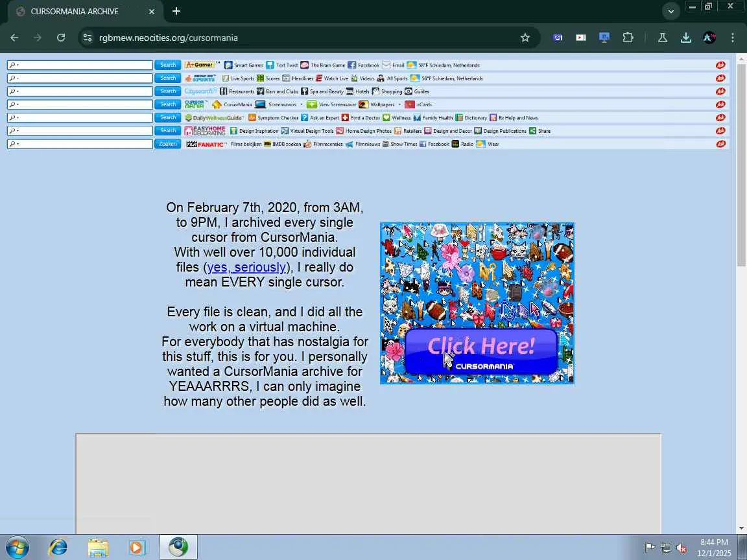Click the Ask logo on the Film Fanatic toolbar row
Viewport: 747px width, 560px height.
point(720,144)
